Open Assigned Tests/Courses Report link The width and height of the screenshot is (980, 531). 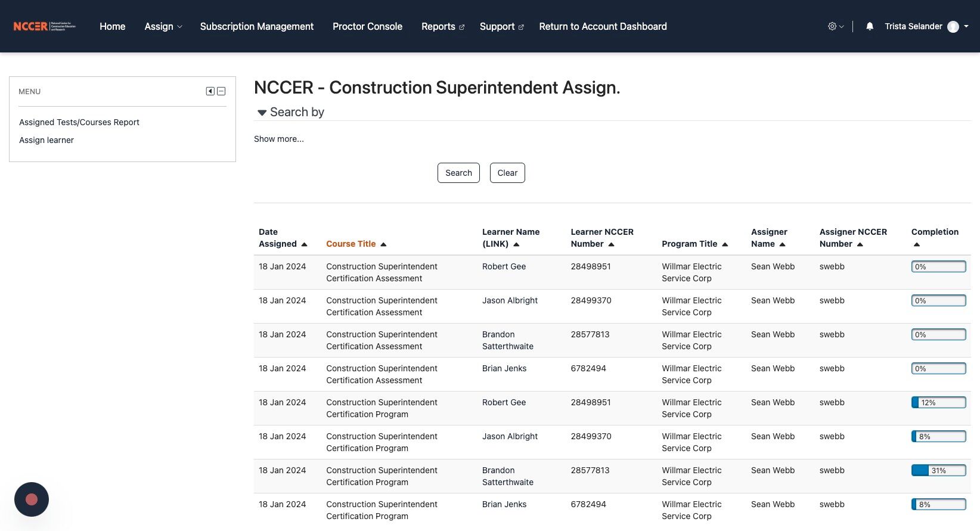pyautogui.click(x=79, y=122)
